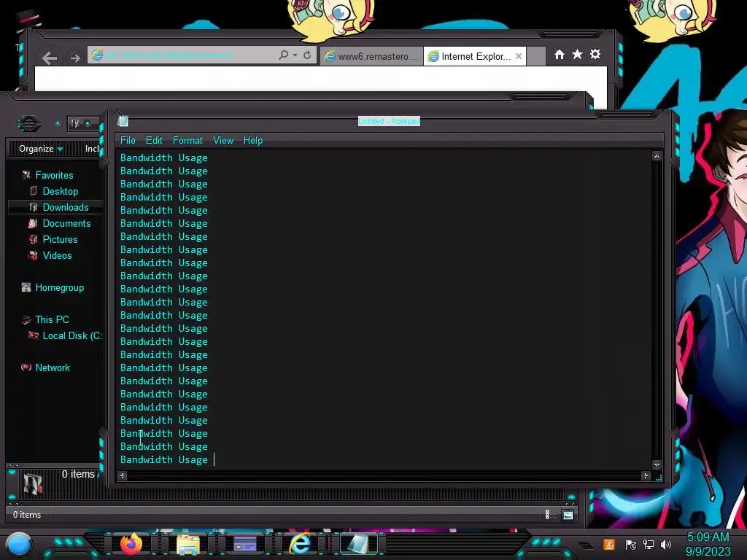Click Notepad horizontal scrollbar left arrow
This screenshot has width=747, height=560.
123,475
